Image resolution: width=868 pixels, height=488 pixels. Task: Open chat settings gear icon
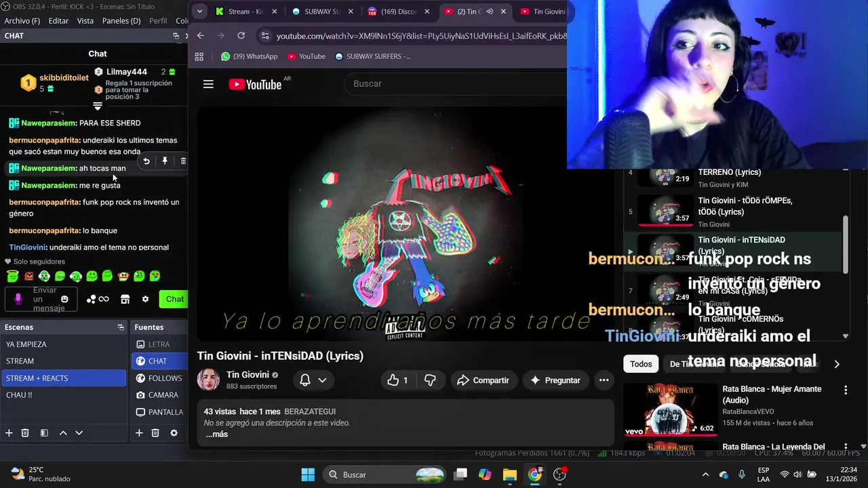[x=145, y=299]
